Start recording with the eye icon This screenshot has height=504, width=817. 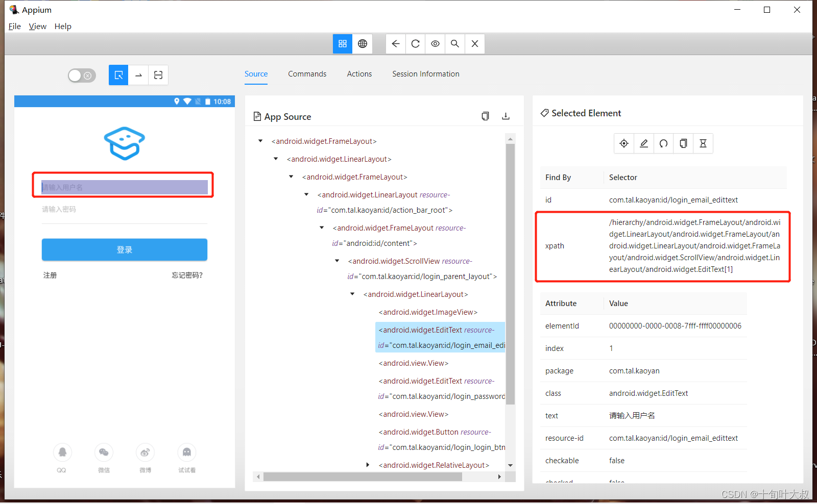click(435, 44)
